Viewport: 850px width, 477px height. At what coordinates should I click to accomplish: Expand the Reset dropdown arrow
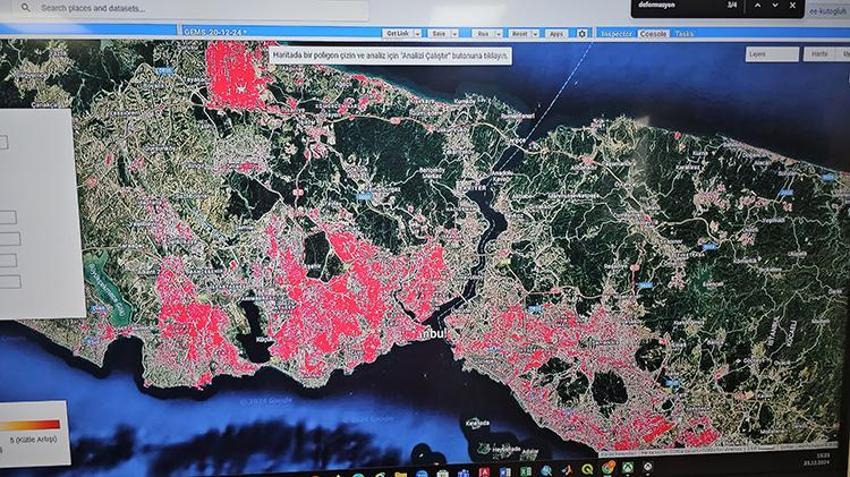click(x=535, y=34)
